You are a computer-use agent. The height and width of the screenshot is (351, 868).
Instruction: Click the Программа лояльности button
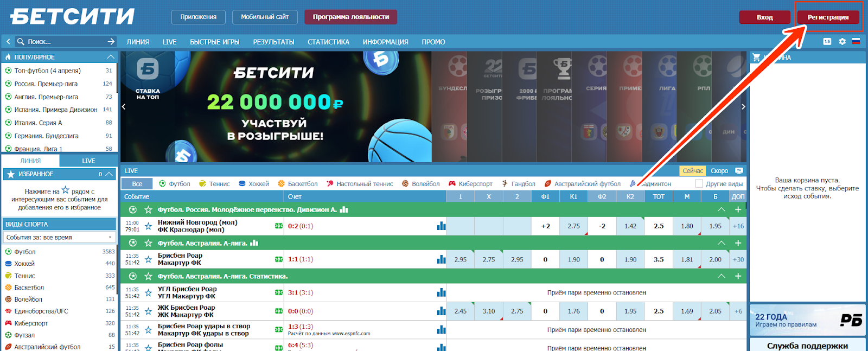(x=350, y=17)
